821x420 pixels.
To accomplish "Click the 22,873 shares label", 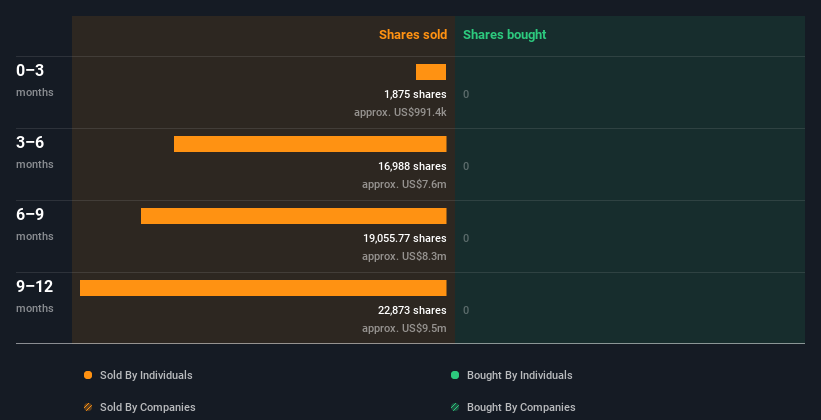I will (x=412, y=311).
